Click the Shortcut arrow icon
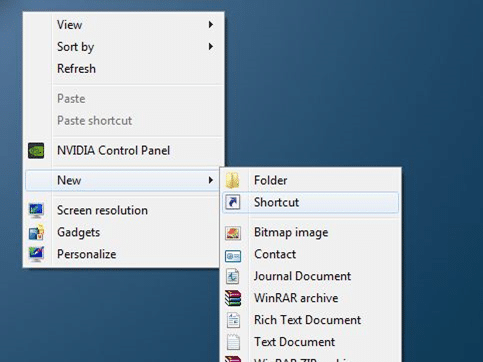483x362 pixels. click(x=233, y=202)
